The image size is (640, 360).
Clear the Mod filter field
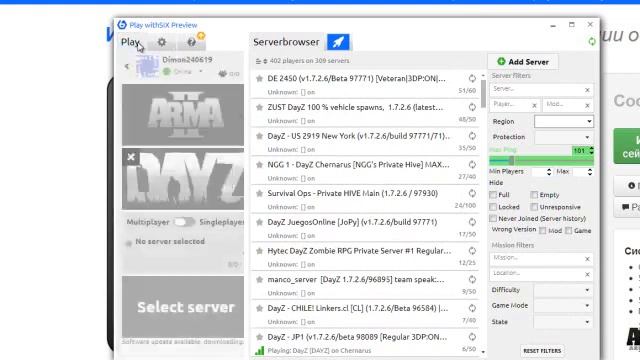pos(587,106)
